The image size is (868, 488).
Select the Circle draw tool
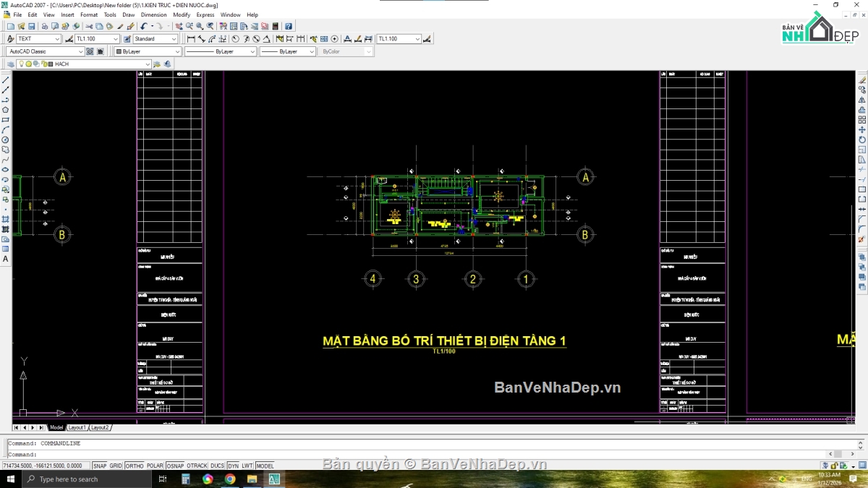(x=6, y=140)
